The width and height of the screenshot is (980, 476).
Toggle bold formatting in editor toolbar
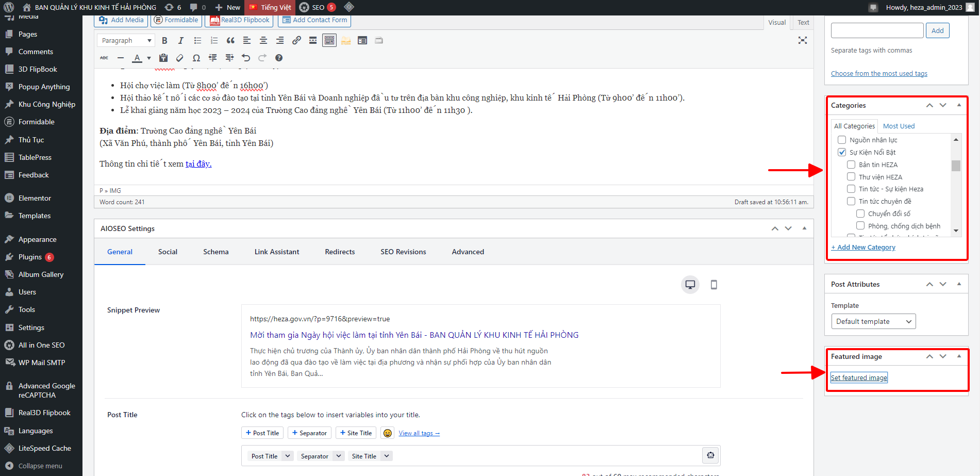click(x=164, y=41)
